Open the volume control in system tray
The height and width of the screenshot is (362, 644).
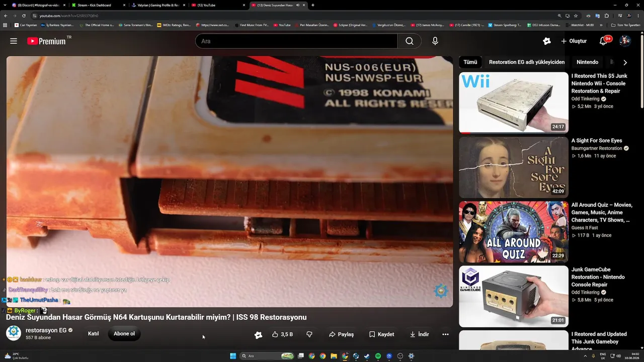pyautogui.click(x=618, y=356)
